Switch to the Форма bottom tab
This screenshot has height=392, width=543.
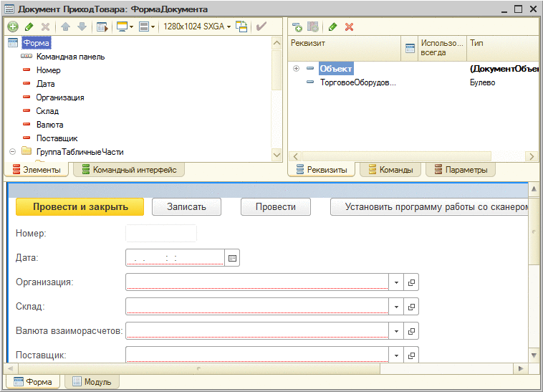[33, 382]
